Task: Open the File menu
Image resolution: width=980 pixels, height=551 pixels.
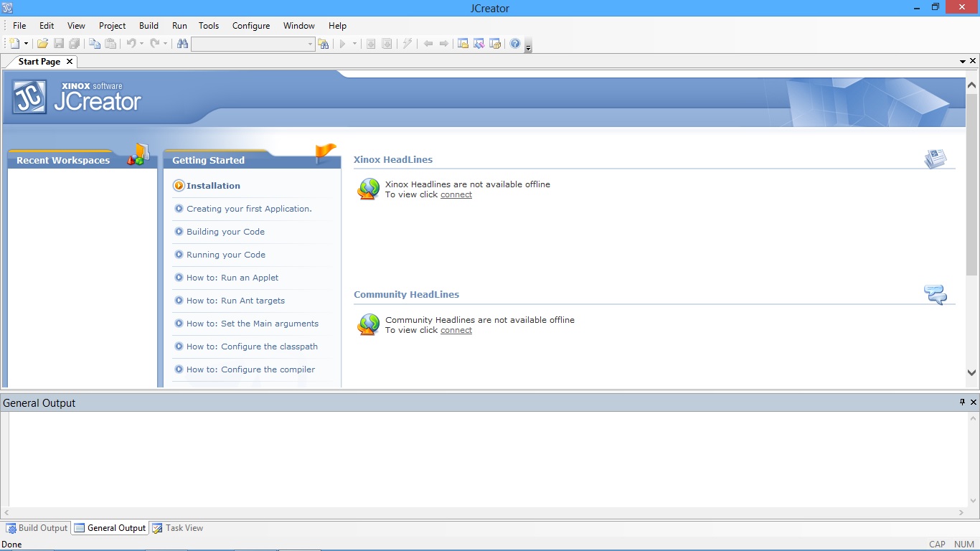Action: (19, 25)
